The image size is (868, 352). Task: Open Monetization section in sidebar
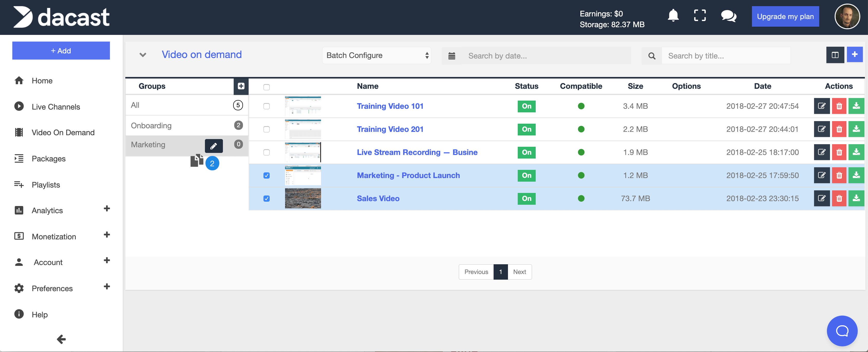point(54,236)
